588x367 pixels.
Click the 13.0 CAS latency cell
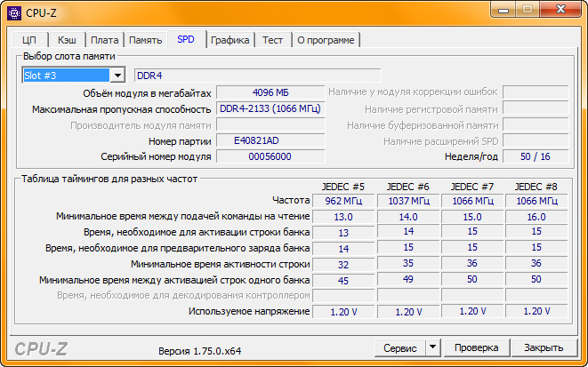coord(343,217)
